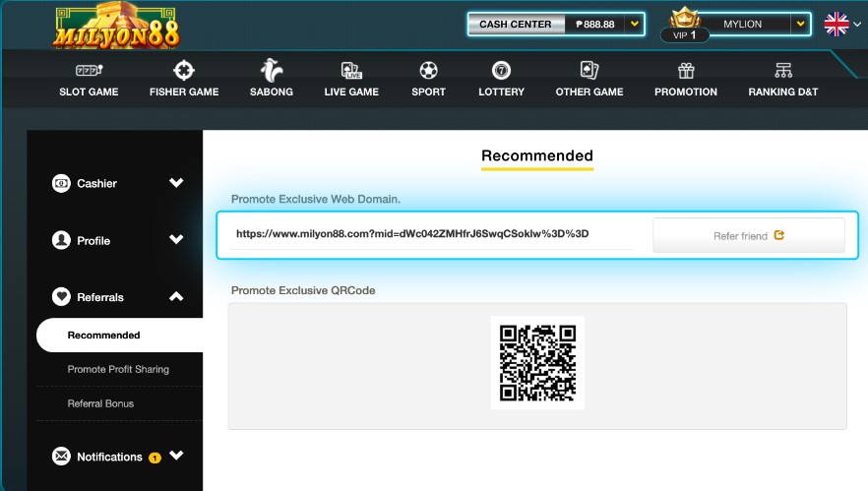
Task: Open the slot machine icon for Slot Game
Action: (90, 70)
